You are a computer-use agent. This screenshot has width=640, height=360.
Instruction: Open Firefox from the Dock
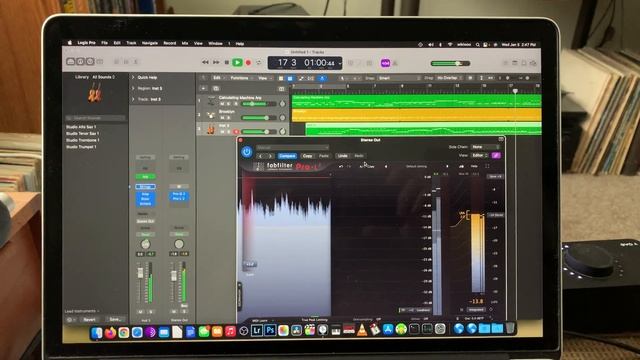pyautogui.click(x=110, y=333)
